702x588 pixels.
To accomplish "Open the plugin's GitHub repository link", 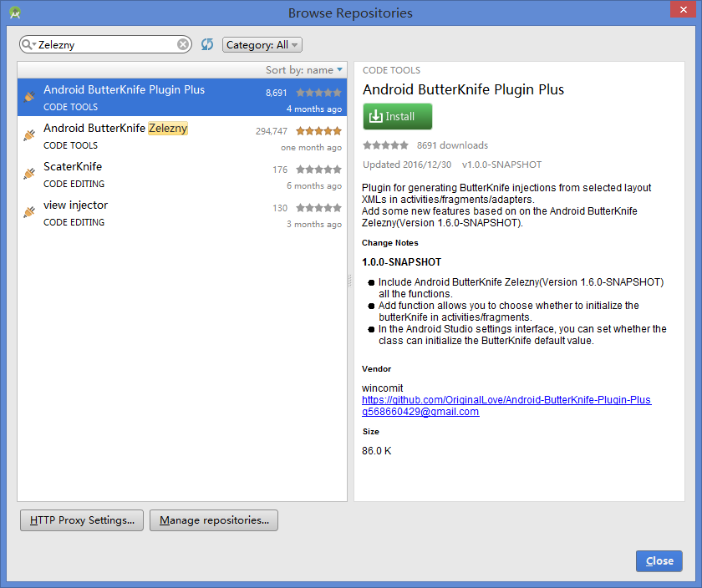I will 506,400.
